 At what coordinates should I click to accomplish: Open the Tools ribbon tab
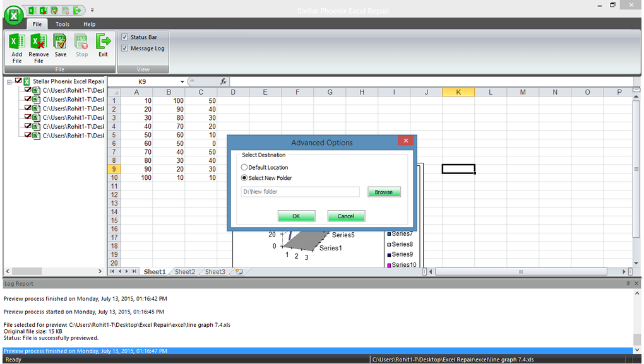click(x=63, y=24)
